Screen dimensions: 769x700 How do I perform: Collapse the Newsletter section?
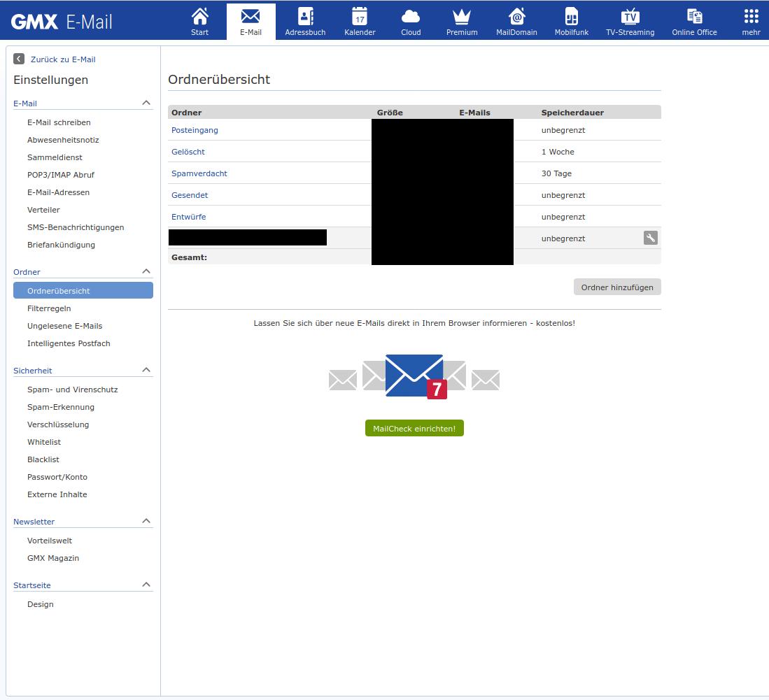point(146,521)
